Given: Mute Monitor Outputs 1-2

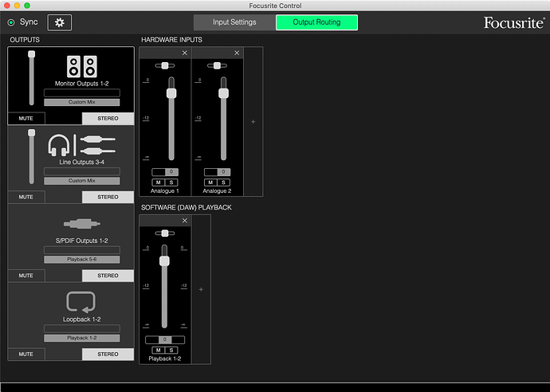Looking at the screenshot, I should [26, 119].
